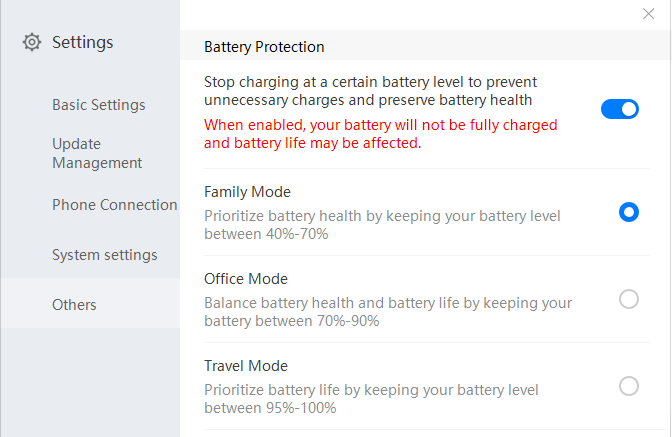Go to Update Management
Screen dimensions: 672x437
point(97,153)
